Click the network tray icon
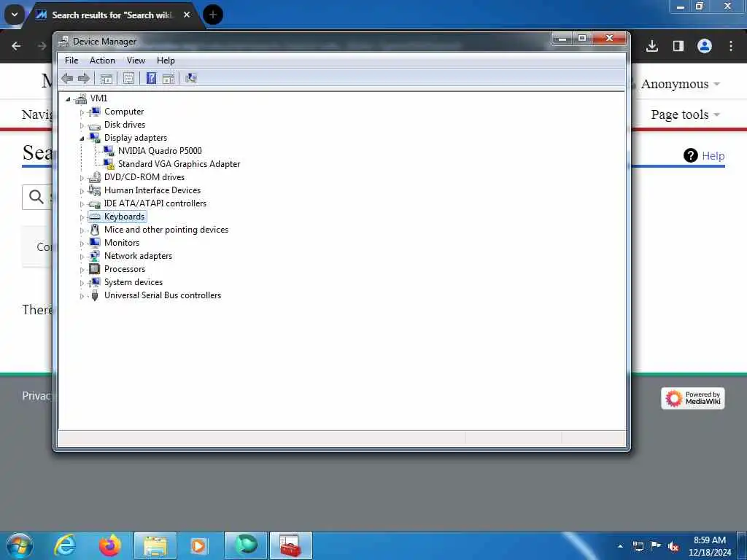Image resolution: width=747 pixels, height=560 pixels. click(638, 547)
